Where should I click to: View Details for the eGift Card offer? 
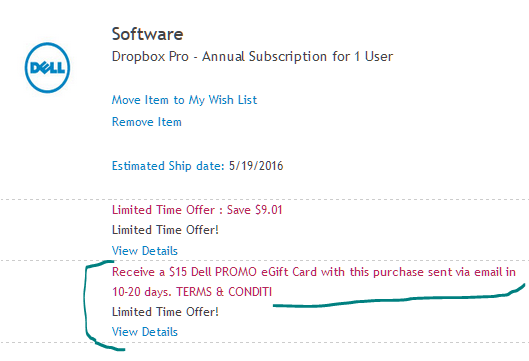145,332
